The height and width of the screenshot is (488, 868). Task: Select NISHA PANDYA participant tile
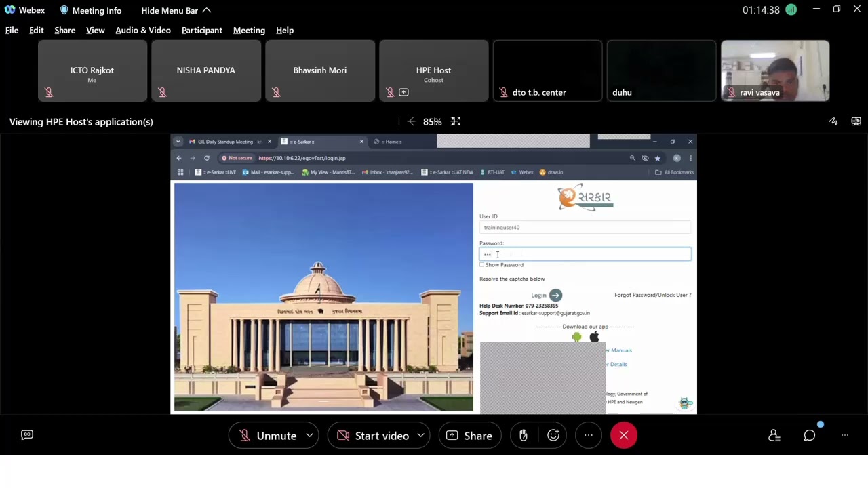click(206, 71)
